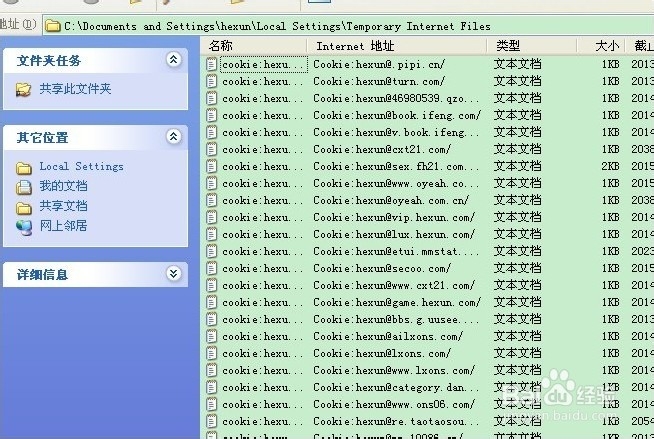
Task: Select file icon for hexun@lux.hexun.com cookie
Action: click(x=212, y=234)
